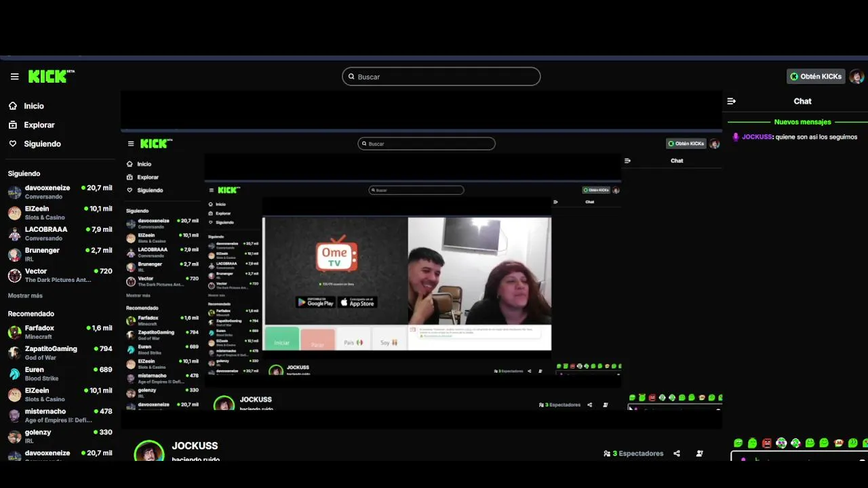Click the magnifier icon in the top Buscar bar

click(351, 77)
